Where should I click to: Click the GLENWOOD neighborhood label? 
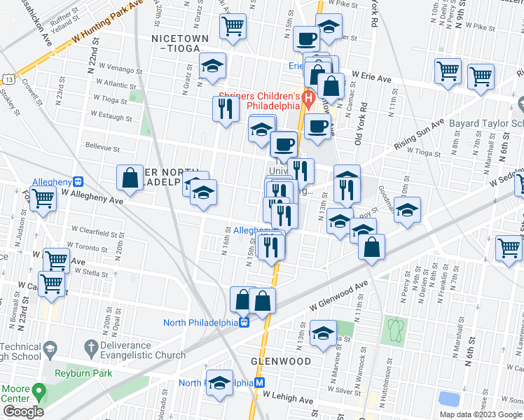coord(281,361)
